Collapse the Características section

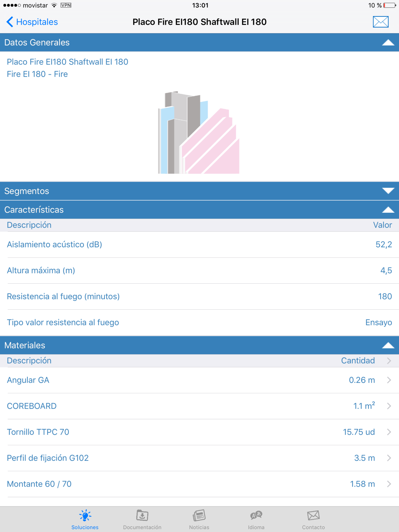pyautogui.click(x=388, y=210)
